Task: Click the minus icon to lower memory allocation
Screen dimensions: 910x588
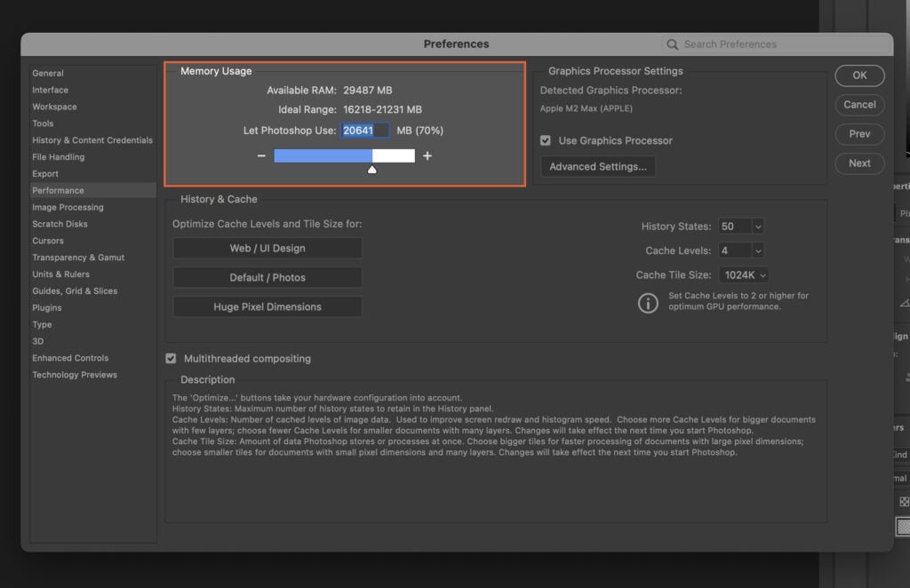Action: click(x=261, y=155)
